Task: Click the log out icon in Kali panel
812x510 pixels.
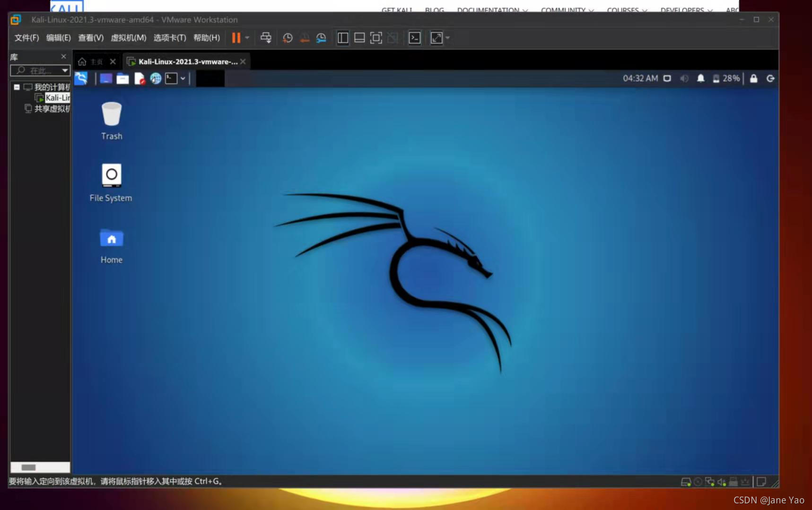Action: (770, 78)
